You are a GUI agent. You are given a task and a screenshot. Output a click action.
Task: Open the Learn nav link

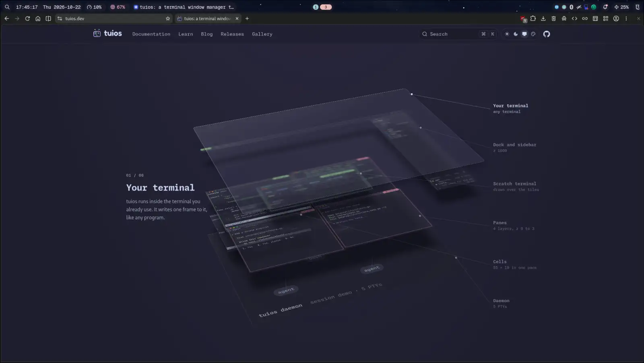(186, 34)
